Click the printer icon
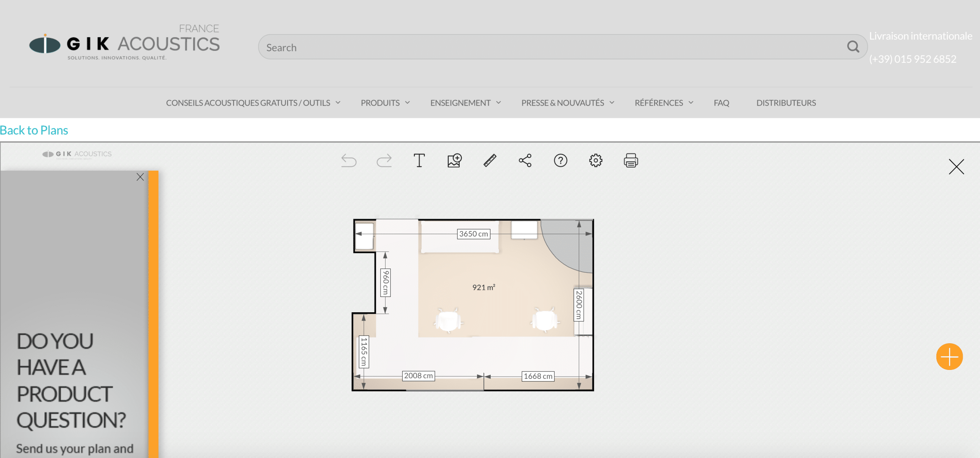Image resolution: width=980 pixels, height=458 pixels. click(631, 161)
